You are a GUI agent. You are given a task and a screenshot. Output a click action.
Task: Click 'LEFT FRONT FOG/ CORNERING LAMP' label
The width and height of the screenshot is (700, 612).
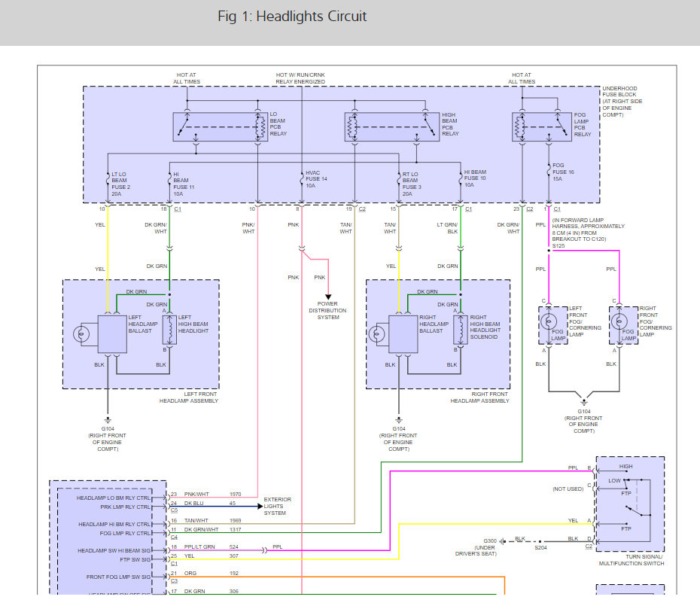(585, 321)
